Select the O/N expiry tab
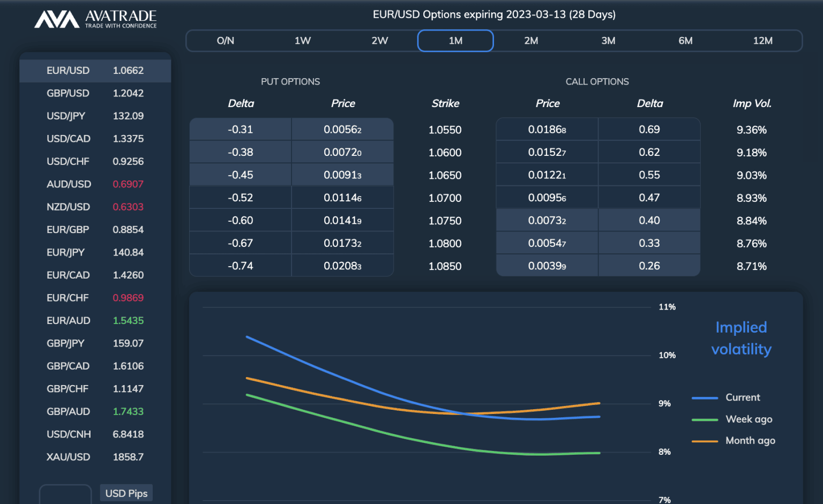Image resolution: width=823 pixels, height=504 pixels. (x=226, y=41)
